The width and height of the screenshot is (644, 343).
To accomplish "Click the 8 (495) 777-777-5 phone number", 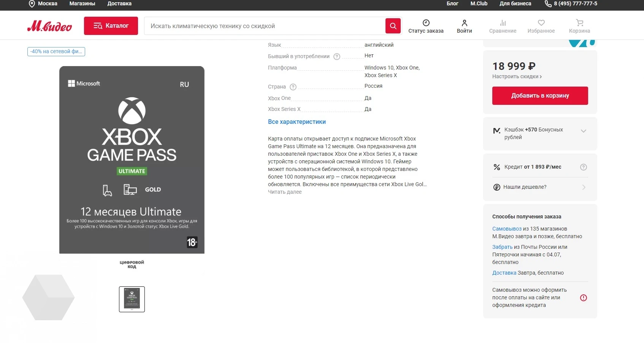I will (576, 3).
